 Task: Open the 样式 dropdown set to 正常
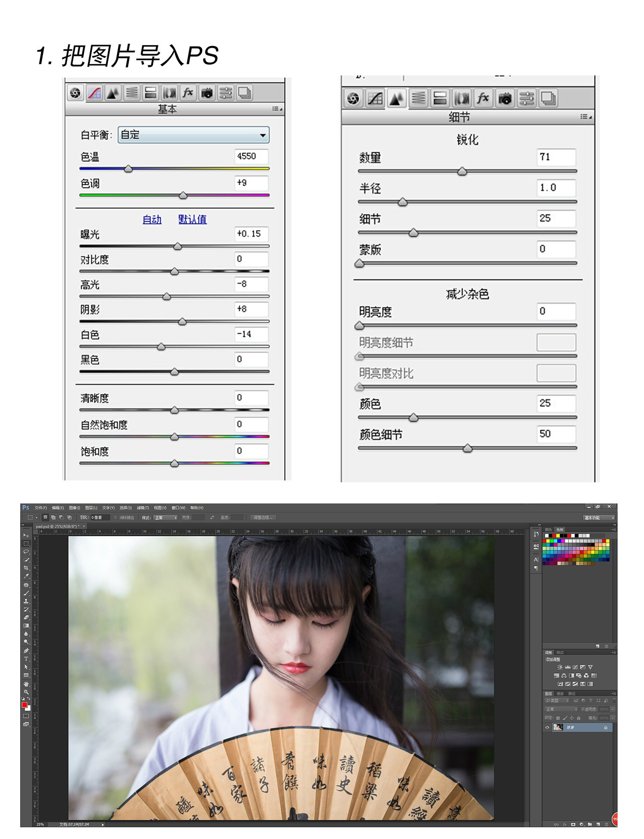click(165, 518)
